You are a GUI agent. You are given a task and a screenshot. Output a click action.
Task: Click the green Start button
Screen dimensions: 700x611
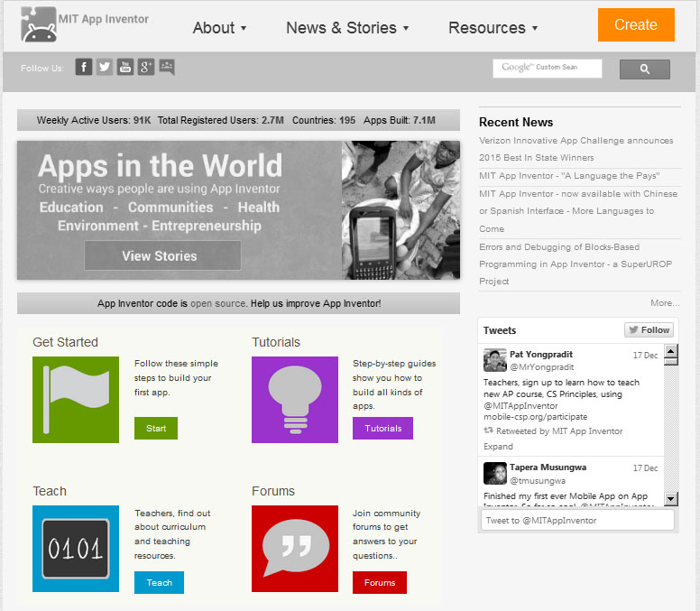pyautogui.click(x=156, y=429)
